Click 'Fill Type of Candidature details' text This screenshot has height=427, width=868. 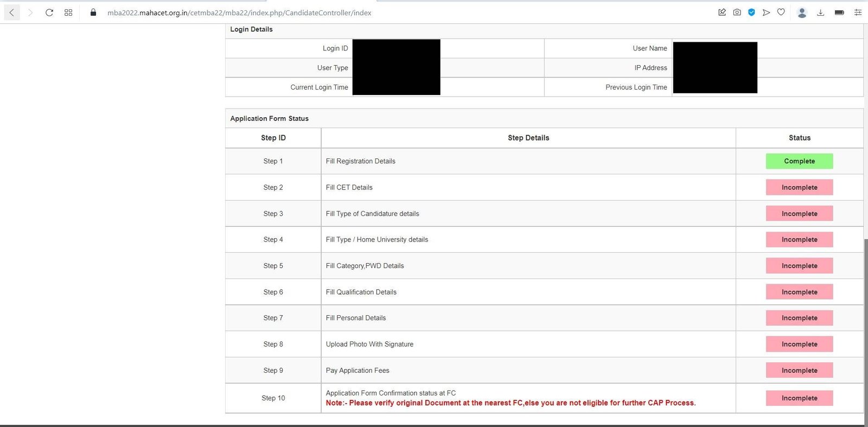point(372,214)
